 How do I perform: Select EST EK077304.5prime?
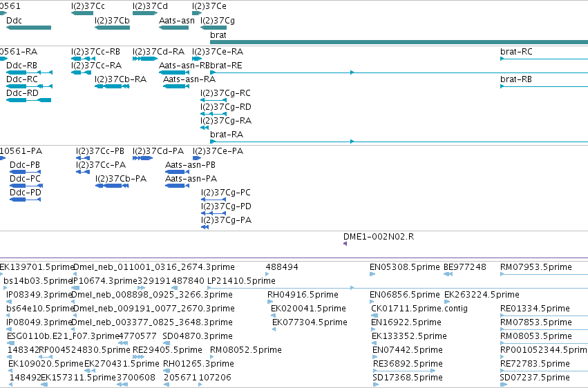274,329
